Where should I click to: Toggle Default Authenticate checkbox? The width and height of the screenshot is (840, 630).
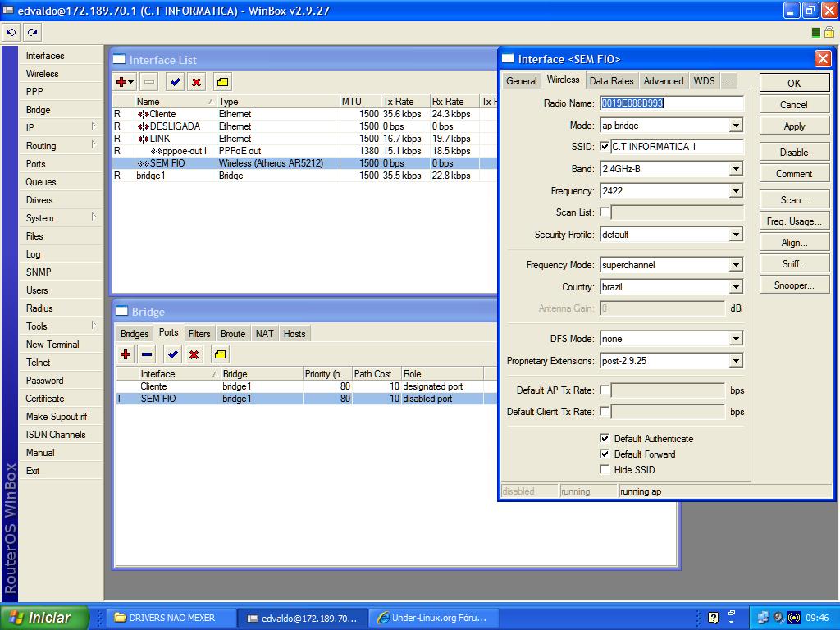(x=605, y=438)
